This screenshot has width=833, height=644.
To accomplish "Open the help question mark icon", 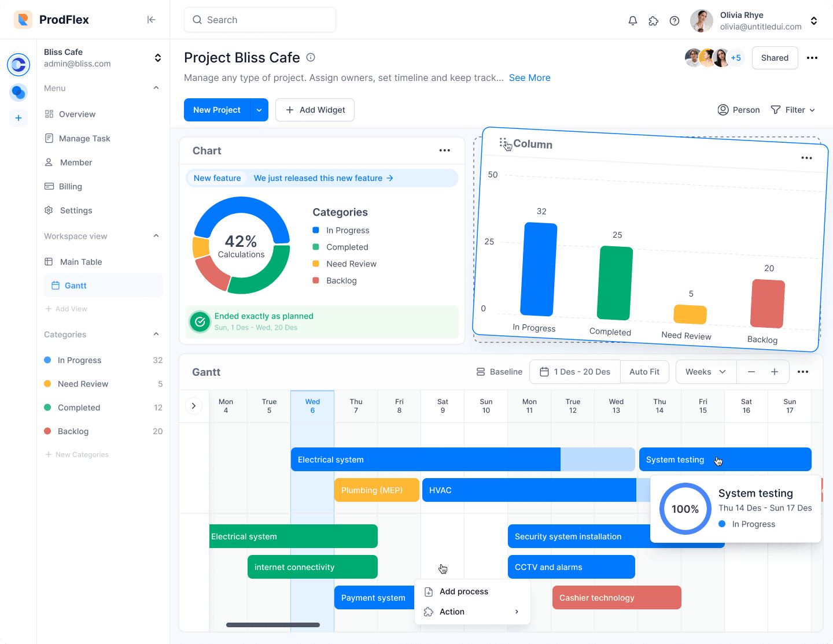I will (674, 21).
